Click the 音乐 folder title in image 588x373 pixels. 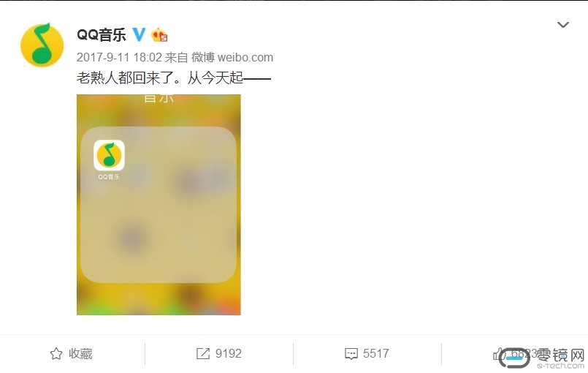(x=159, y=98)
